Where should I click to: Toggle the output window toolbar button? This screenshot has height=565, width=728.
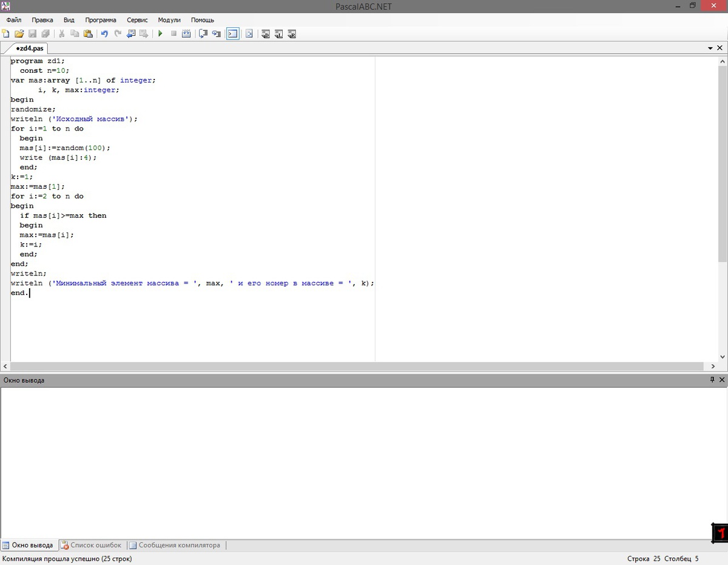[232, 34]
